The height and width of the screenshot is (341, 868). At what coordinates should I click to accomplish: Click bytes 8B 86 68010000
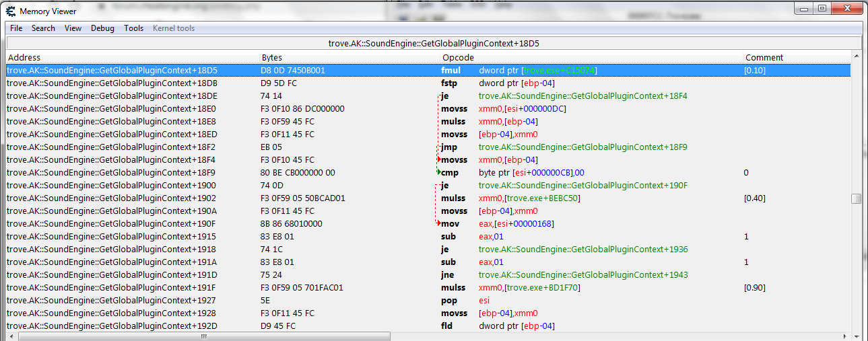tap(292, 223)
